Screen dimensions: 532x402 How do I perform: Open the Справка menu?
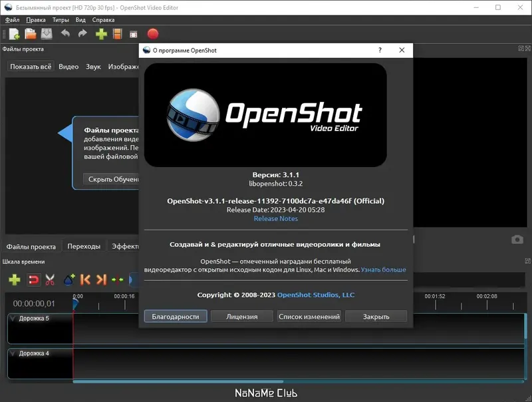[103, 20]
